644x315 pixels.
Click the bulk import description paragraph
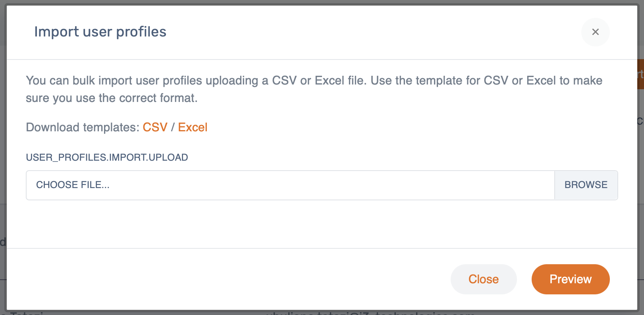pyautogui.click(x=314, y=89)
